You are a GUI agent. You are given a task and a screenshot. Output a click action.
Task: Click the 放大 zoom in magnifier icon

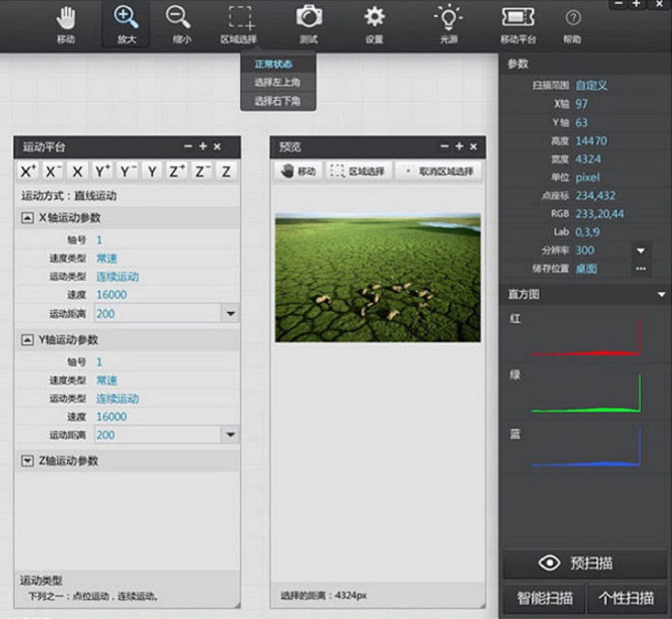click(125, 24)
